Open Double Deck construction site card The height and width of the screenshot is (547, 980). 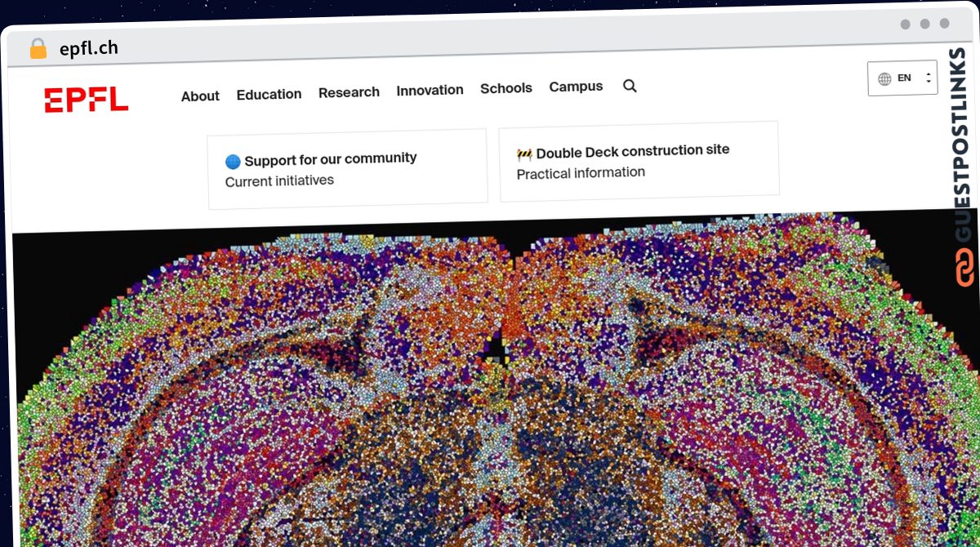click(639, 161)
